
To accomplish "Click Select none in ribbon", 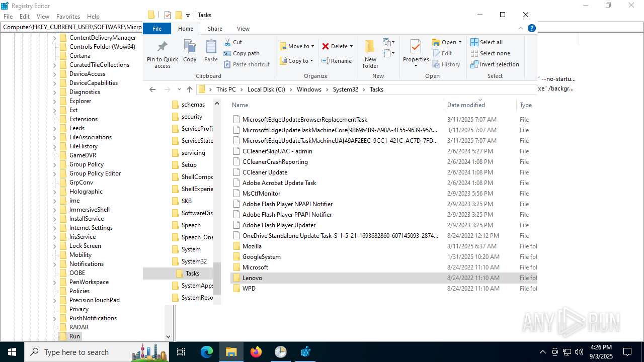I will click(x=490, y=53).
